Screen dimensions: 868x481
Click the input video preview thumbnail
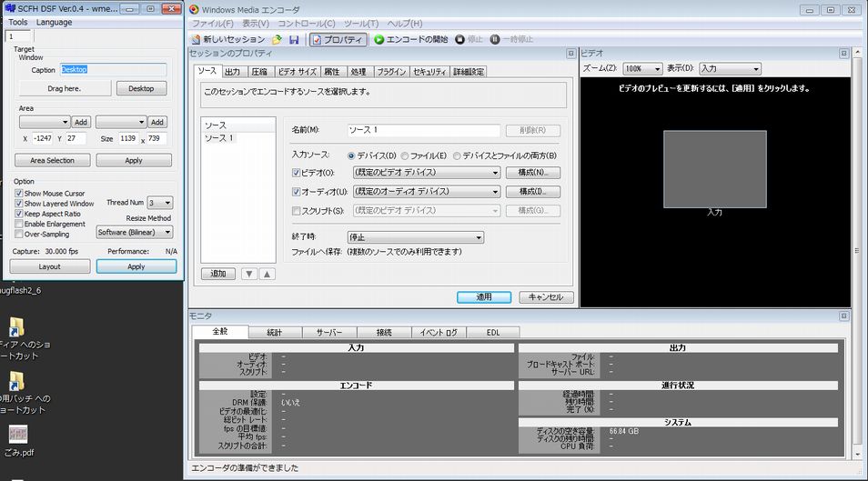coord(714,169)
